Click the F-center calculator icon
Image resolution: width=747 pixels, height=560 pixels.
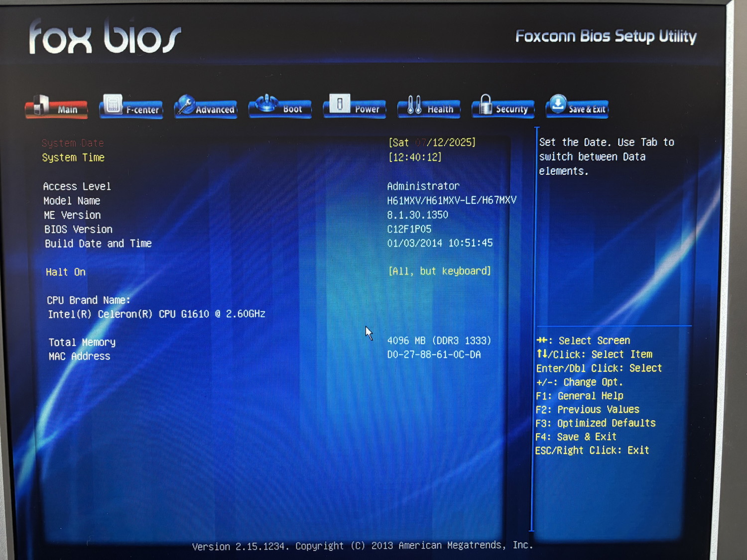[114, 104]
